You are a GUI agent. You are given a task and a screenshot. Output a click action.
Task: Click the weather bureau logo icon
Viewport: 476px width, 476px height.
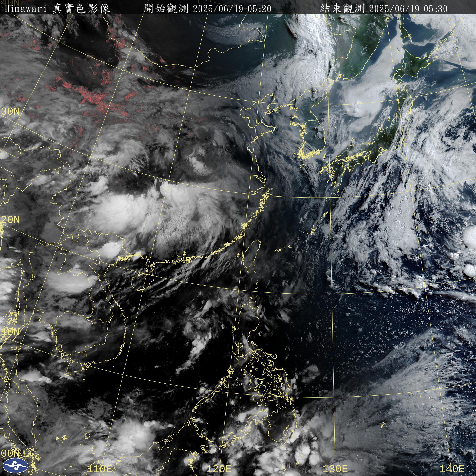tap(15, 466)
